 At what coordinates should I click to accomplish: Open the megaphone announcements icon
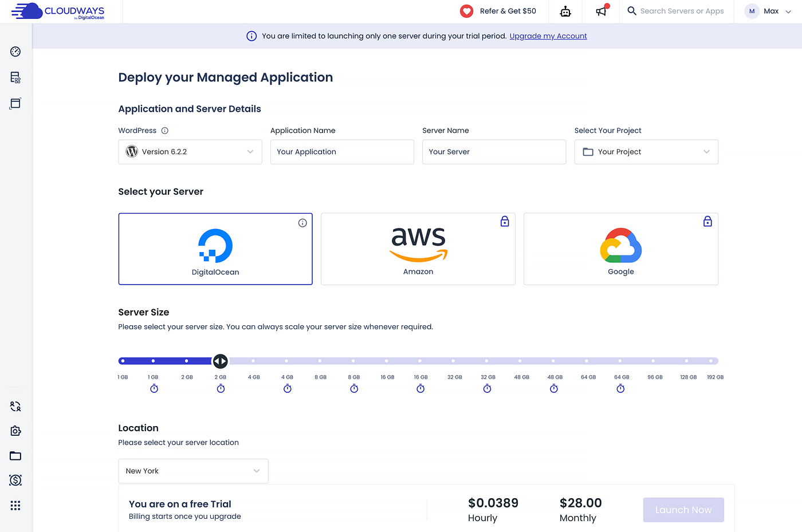pyautogui.click(x=601, y=11)
